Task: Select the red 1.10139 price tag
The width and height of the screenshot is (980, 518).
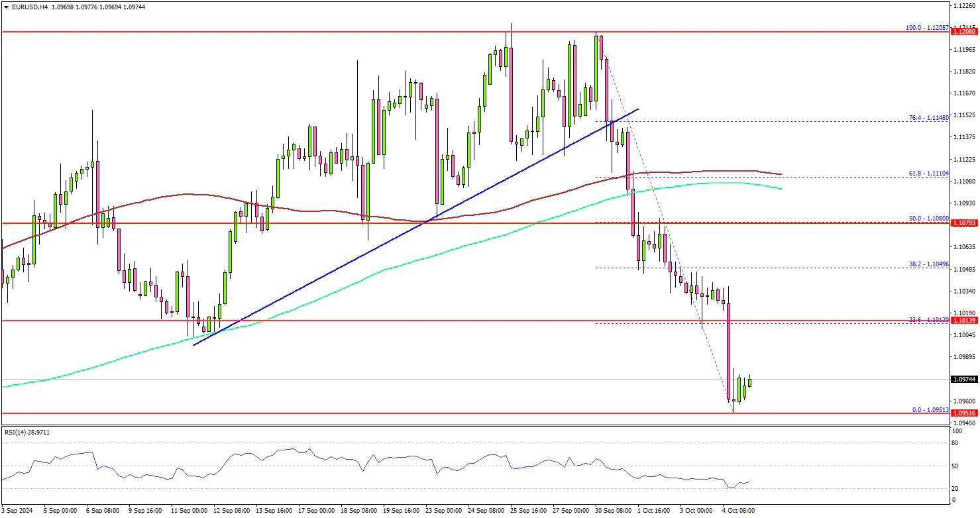Action: 965,321
